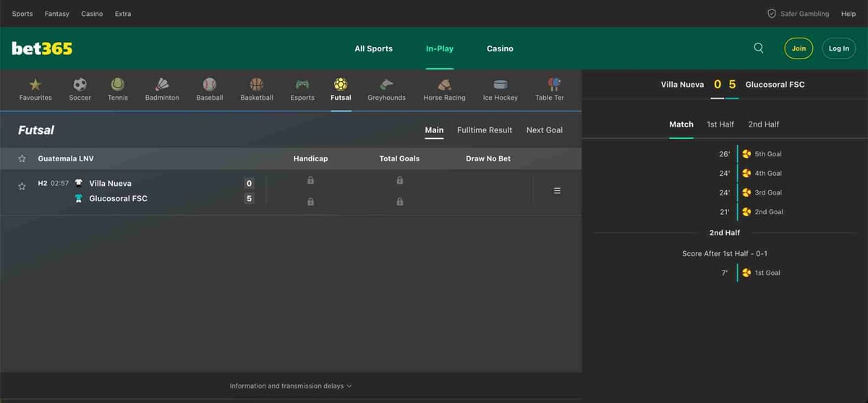Click the 3rd Goal ball icon
Image resolution: width=868 pixels, height=403 pixels.
(746, 192)
